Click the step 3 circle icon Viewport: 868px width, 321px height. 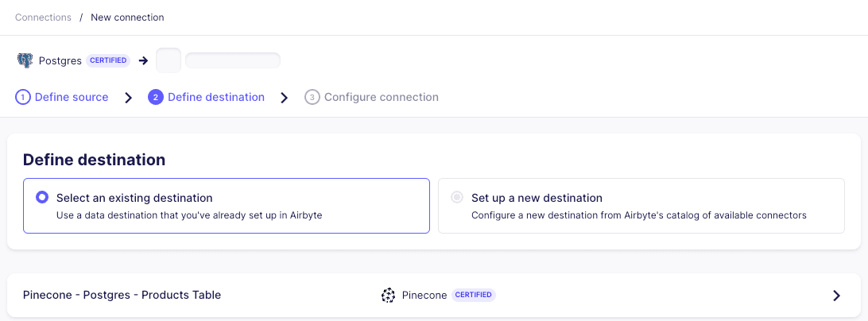click(x=312, y=98)
